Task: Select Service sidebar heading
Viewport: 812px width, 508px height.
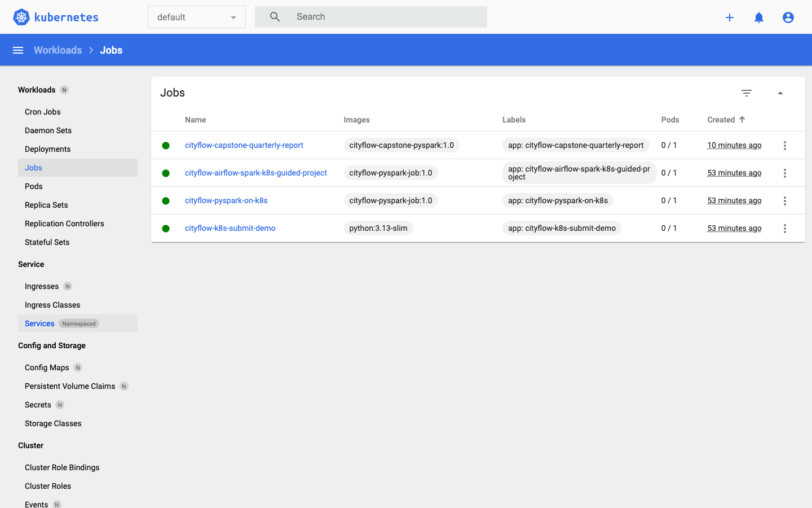Action: [x=31, y=264]
